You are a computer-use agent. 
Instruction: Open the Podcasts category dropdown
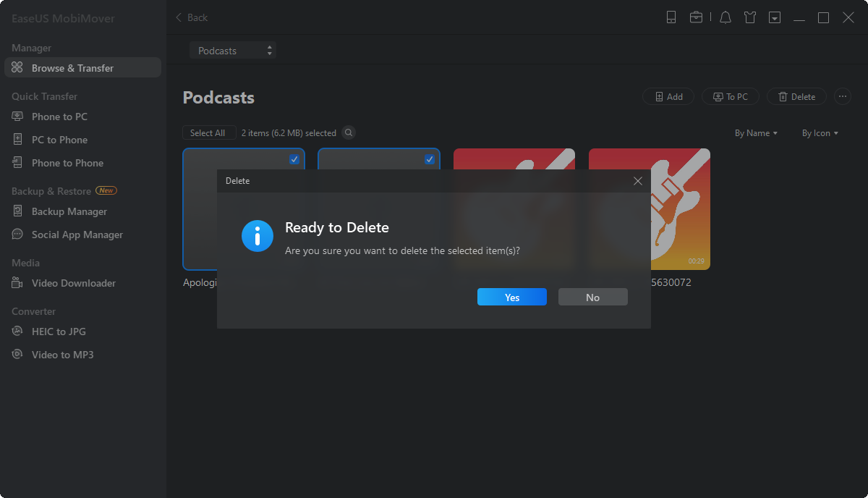coord(233,51)
